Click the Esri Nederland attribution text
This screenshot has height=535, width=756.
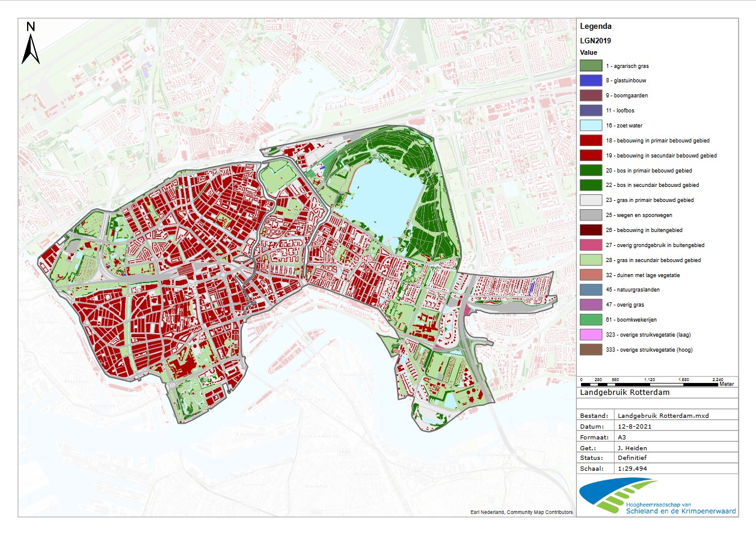521,512
